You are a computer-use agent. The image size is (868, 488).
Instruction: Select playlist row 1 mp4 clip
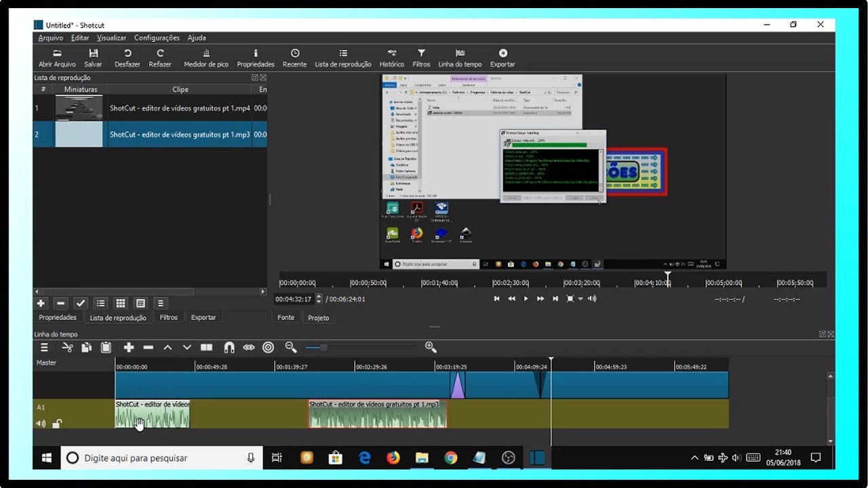click(x=150, y=108)
